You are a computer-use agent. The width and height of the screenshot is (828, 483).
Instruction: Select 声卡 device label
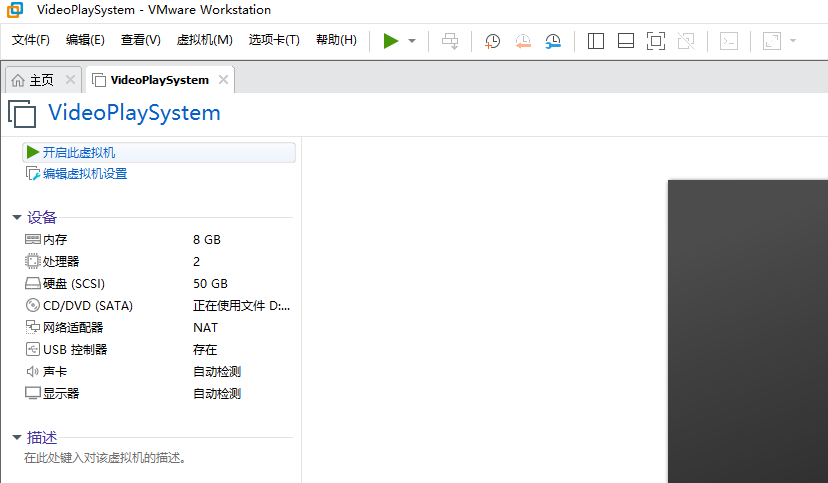[55, 372]
